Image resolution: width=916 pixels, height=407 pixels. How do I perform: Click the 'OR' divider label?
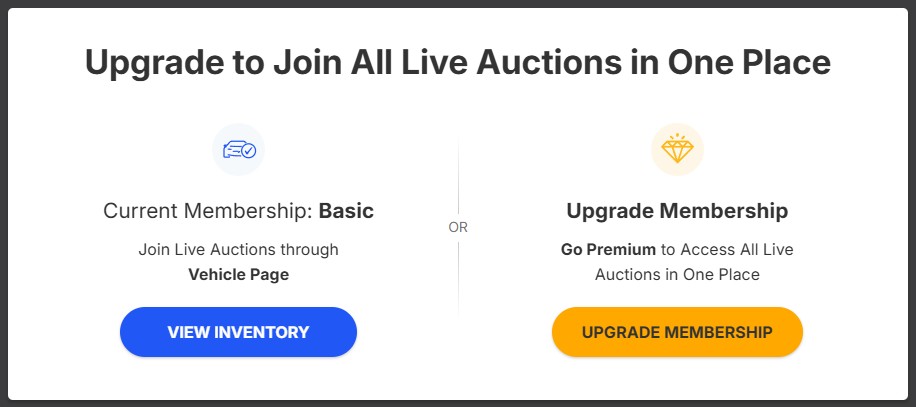click(458, 227)
